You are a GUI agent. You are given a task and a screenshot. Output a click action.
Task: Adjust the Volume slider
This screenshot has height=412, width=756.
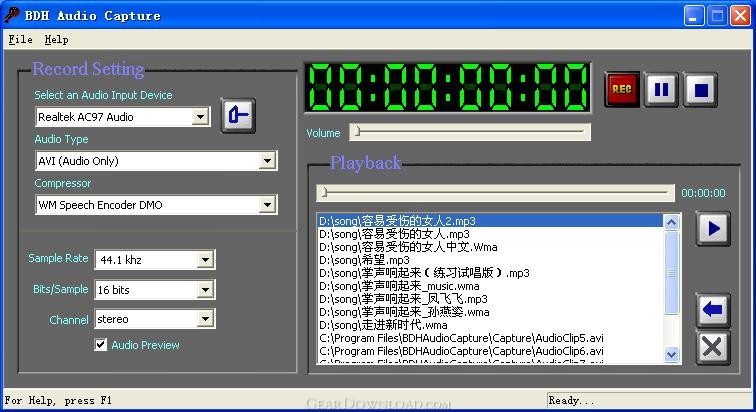click(470, 132)
